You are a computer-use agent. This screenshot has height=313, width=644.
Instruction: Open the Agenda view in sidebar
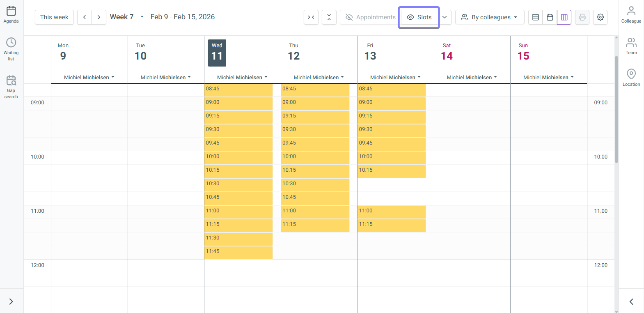tap(11, 14)
